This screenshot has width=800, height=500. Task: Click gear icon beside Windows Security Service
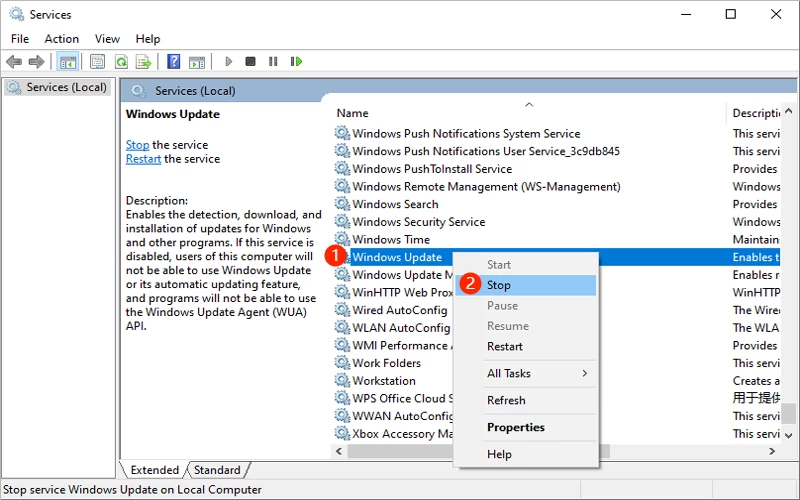[x=342, y=221]
